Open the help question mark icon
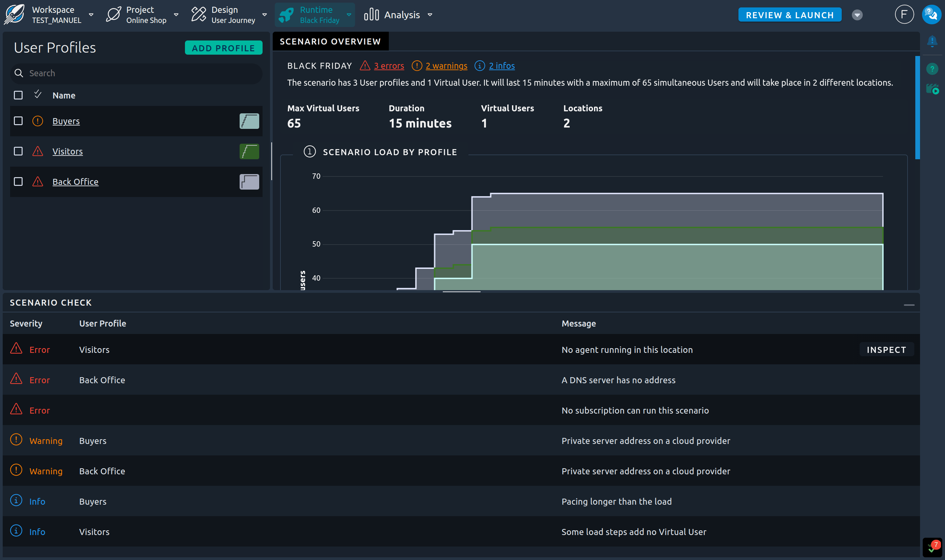 [932, 69]
